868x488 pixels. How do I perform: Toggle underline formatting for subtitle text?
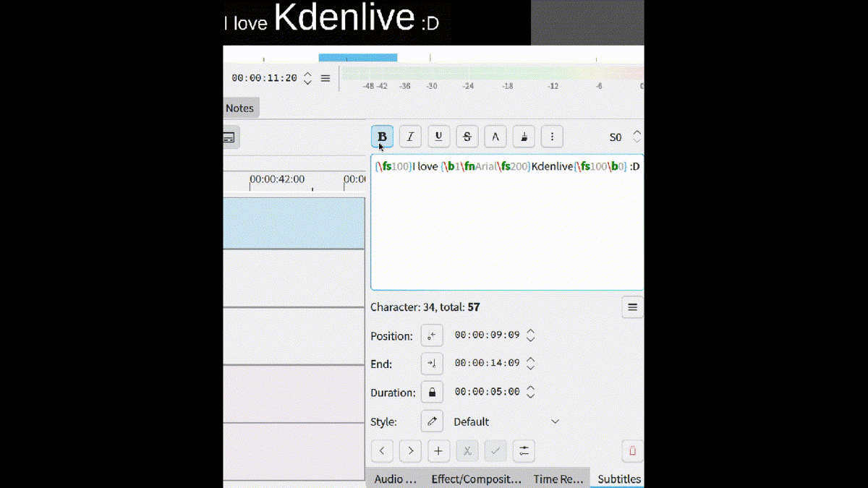[438, 137]
